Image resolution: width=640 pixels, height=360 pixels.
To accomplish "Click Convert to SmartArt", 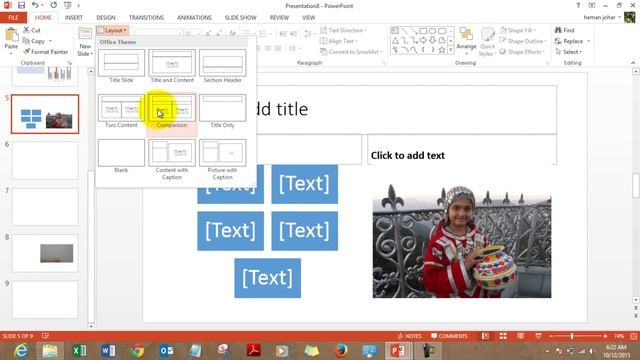I will [351, 52].
